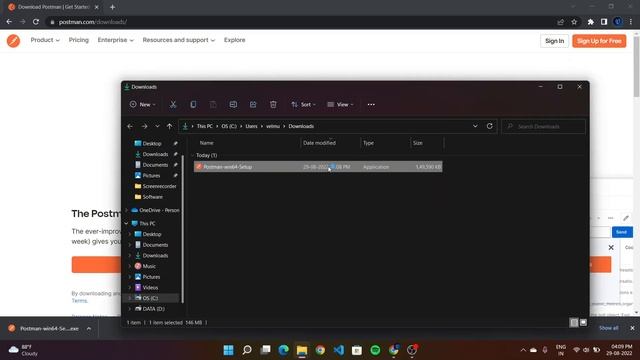Collapse This PC tree node
Image resolution: width=640 pixels, height=360 pixels.
pos(127,224)
